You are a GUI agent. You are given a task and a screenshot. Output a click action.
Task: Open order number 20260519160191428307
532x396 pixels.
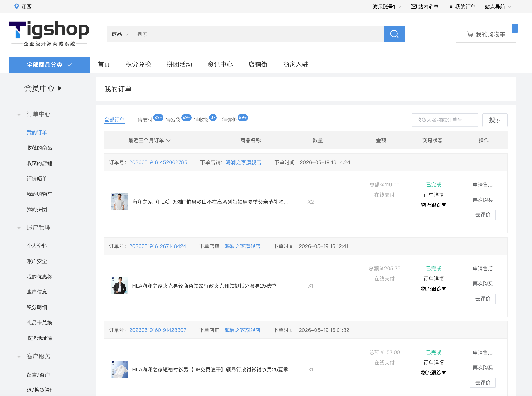(x=158, y=330)
